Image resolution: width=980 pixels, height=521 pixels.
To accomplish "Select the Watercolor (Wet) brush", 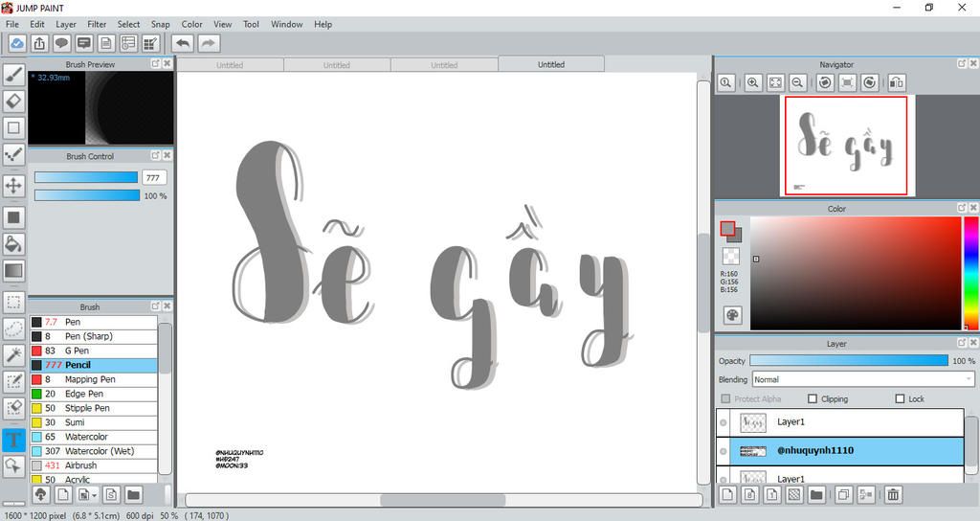I will coord(94,451).
